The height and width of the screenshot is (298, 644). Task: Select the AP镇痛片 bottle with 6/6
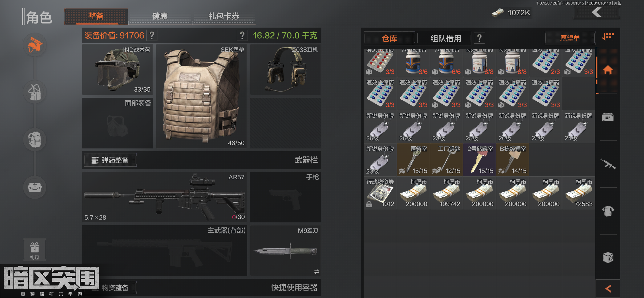click(x=446, y=63)
